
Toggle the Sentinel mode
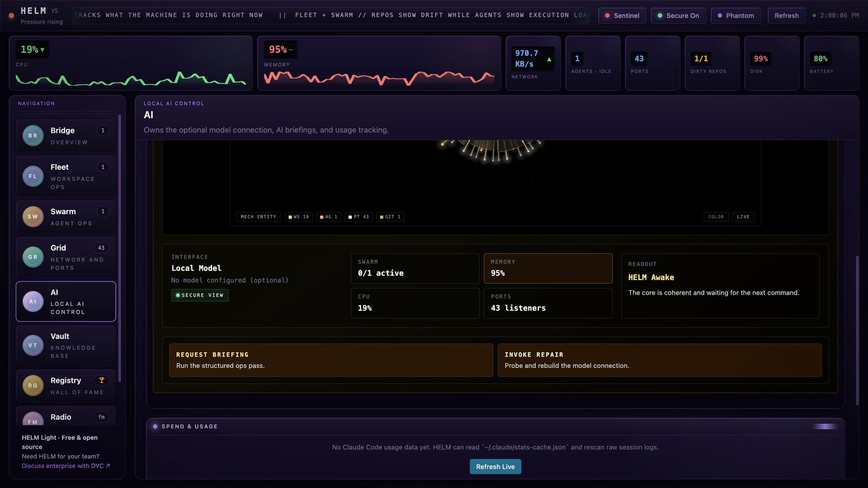point(622,15)
